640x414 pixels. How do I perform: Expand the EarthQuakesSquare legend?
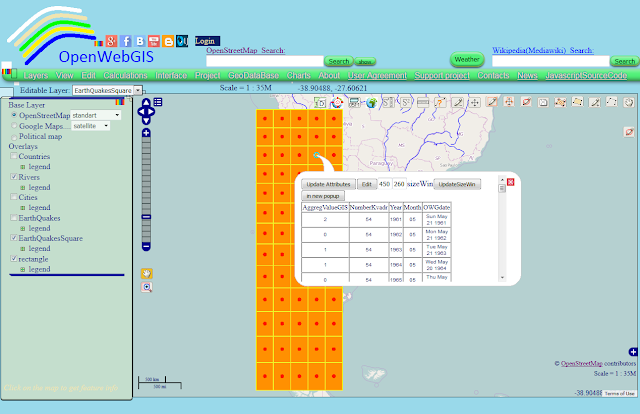23,249
